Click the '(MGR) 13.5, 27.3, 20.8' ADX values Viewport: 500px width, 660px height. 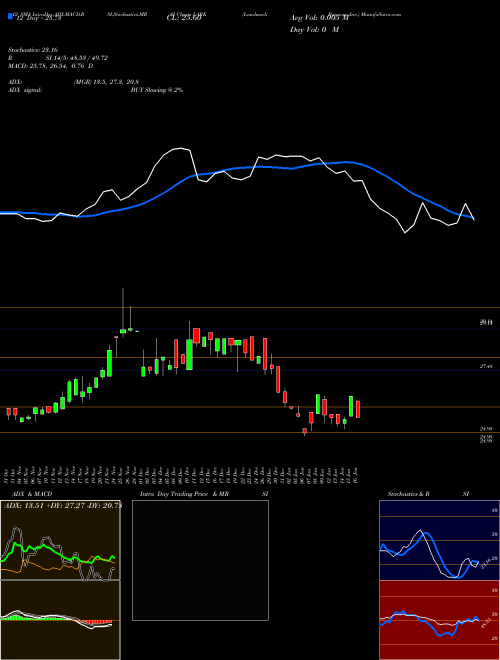tap(106, 82)
